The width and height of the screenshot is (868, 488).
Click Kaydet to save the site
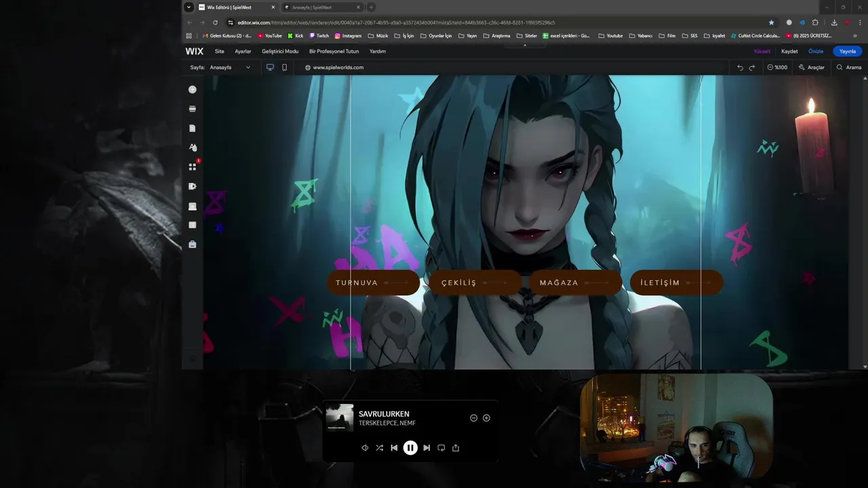[789, 52]
